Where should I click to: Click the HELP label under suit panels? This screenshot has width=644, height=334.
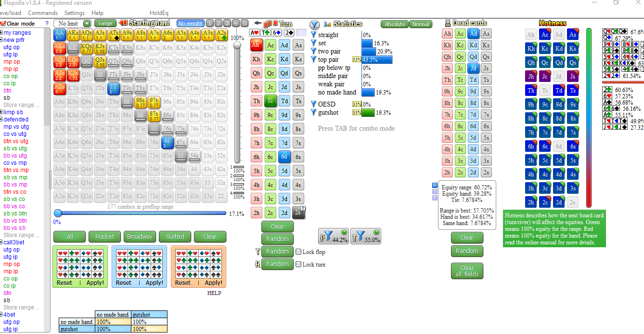pyautogui.click(x=214, y=293)
